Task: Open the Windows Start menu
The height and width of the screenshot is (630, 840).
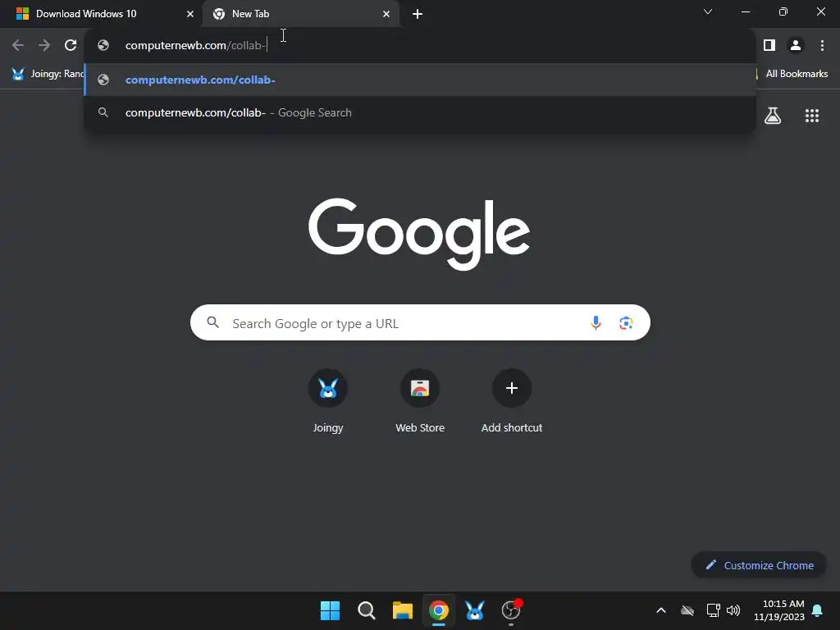Action: tap(330, 610)
